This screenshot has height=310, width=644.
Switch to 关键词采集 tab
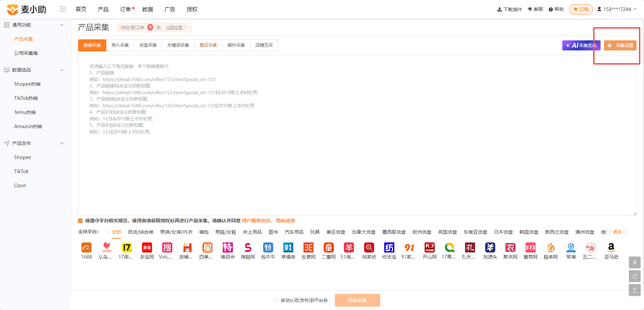coord(178,45)
